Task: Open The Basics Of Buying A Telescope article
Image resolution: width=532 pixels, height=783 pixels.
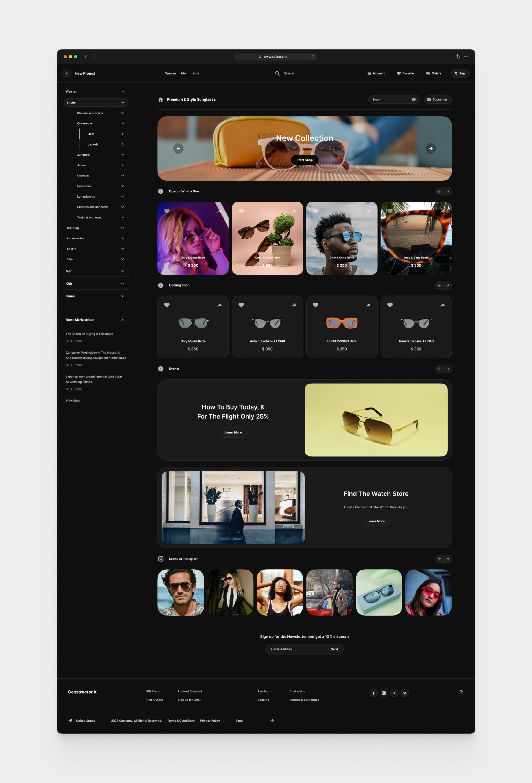Action: click(89, 334)
